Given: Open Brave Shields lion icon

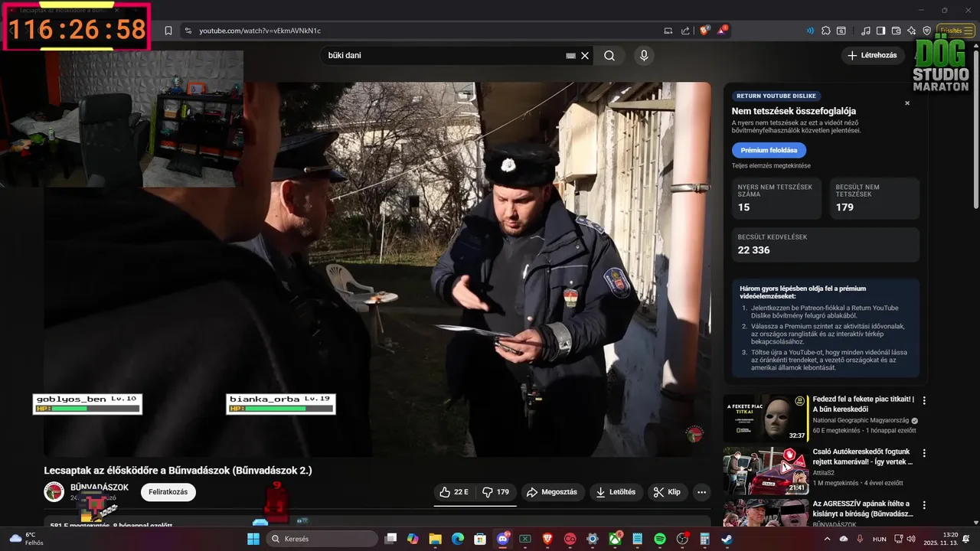Looking at the screenshot, I should 704,31.
